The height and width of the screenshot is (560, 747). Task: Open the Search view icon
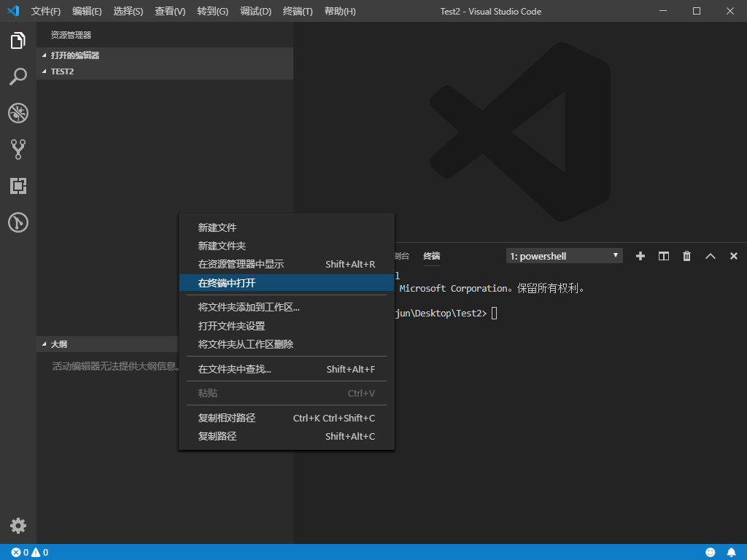[18, 77]
